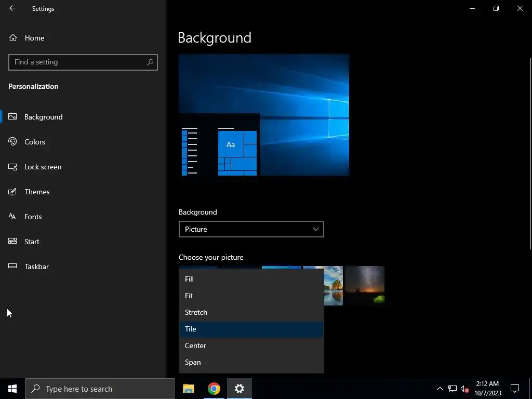This screenshot has width=532, height=399.
Task: Click the desktop background preview image
Action: click(263, 115)
